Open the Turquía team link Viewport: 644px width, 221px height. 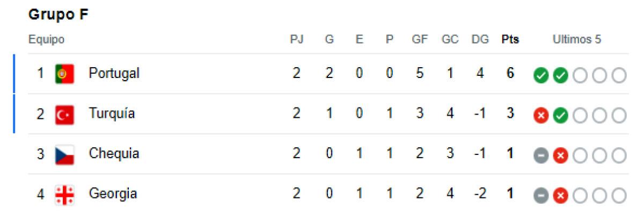click(112, 114)
